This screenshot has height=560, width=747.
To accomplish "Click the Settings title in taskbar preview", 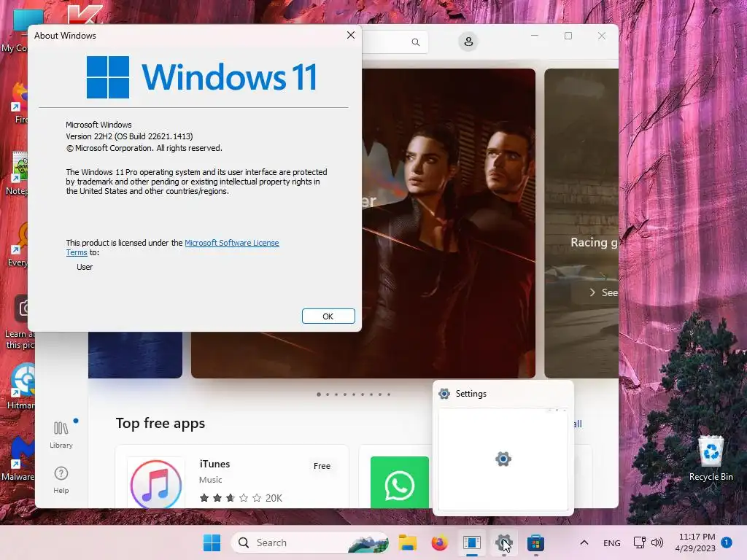I will tap(471, 394).
